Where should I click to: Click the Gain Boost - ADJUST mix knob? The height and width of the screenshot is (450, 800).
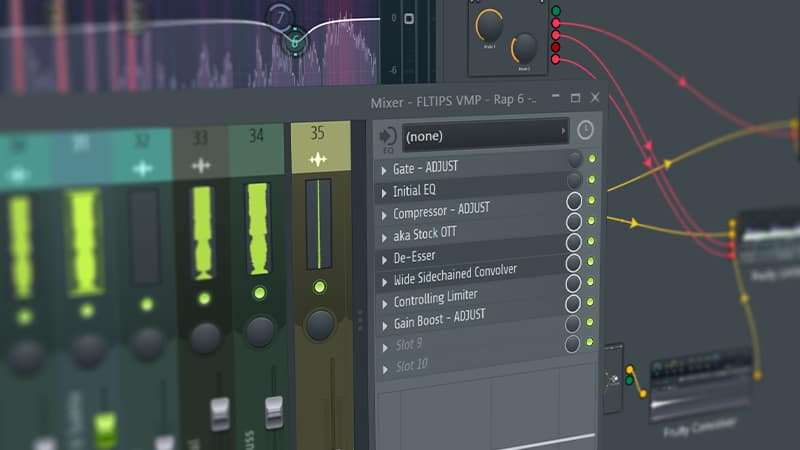573,304
